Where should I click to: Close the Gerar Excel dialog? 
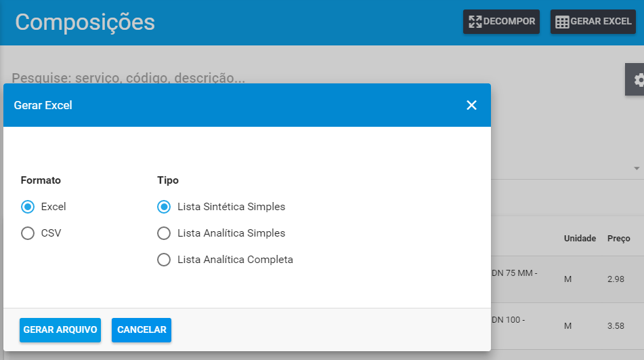pyautogui.click(x=471, y=105)
